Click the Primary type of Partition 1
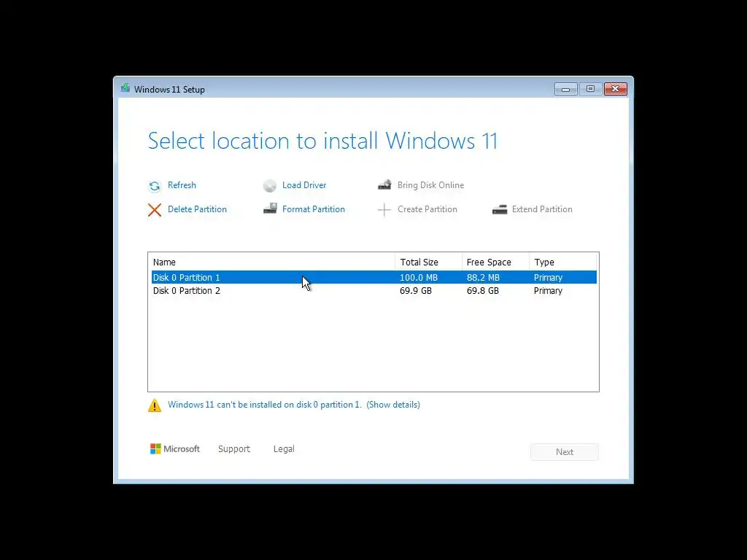Image resolution: width=747 pixels, height=560 pixels. [548, 277]
